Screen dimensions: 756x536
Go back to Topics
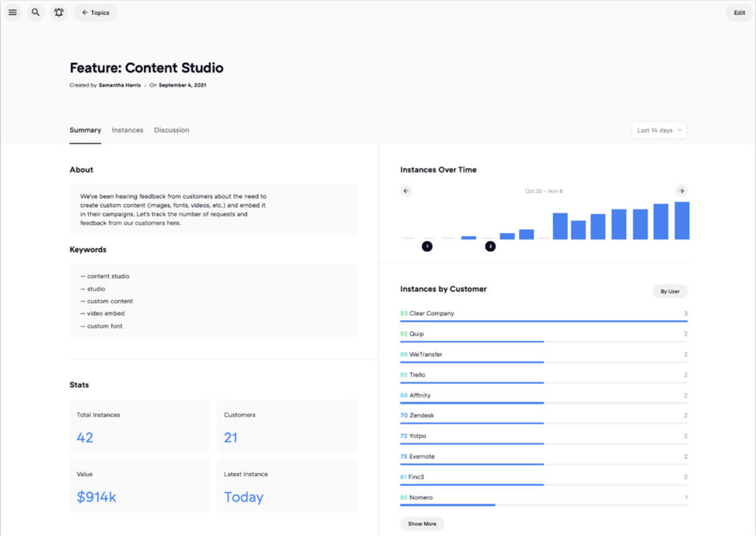(95, 13)
